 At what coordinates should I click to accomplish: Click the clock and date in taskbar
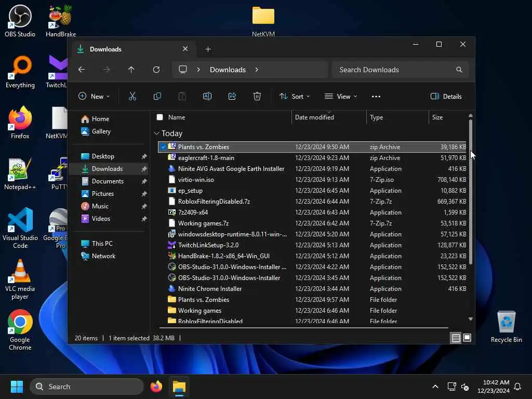494,387
